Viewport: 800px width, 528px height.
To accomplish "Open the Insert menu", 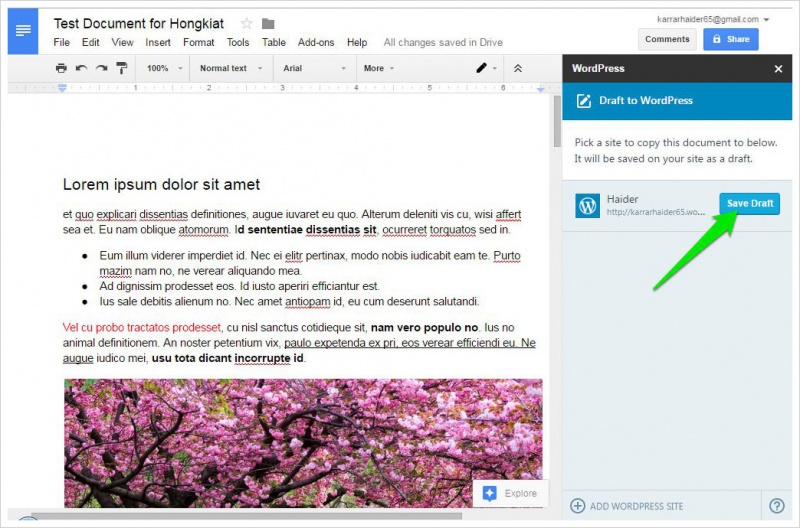I will point(158,42).
